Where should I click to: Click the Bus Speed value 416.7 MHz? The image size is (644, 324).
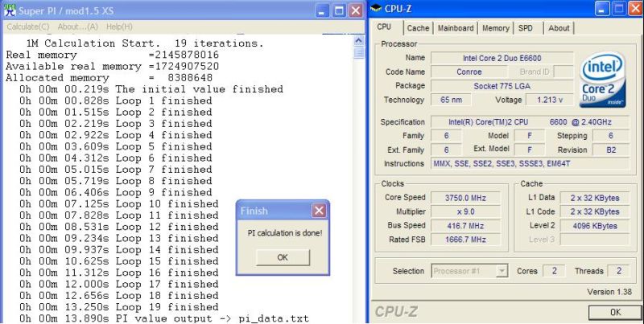(x=465, y=226)
